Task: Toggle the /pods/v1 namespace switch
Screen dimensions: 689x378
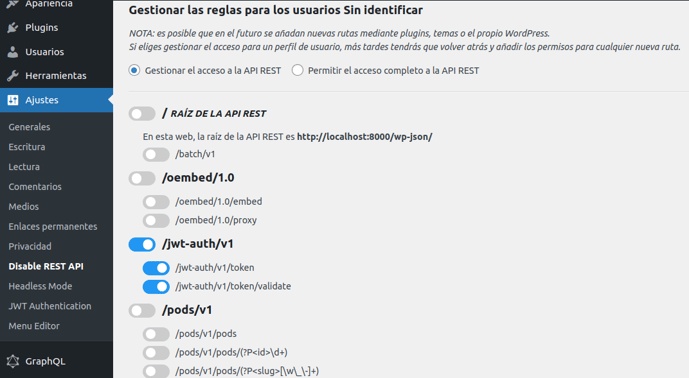Action: (142, 310)
